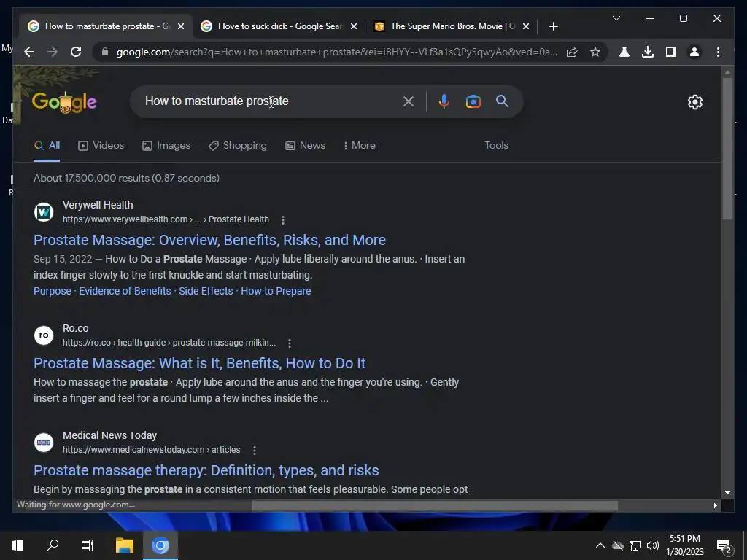747x560 pixels.
Task: Expand the More filters menu
Action: [359, 146]
